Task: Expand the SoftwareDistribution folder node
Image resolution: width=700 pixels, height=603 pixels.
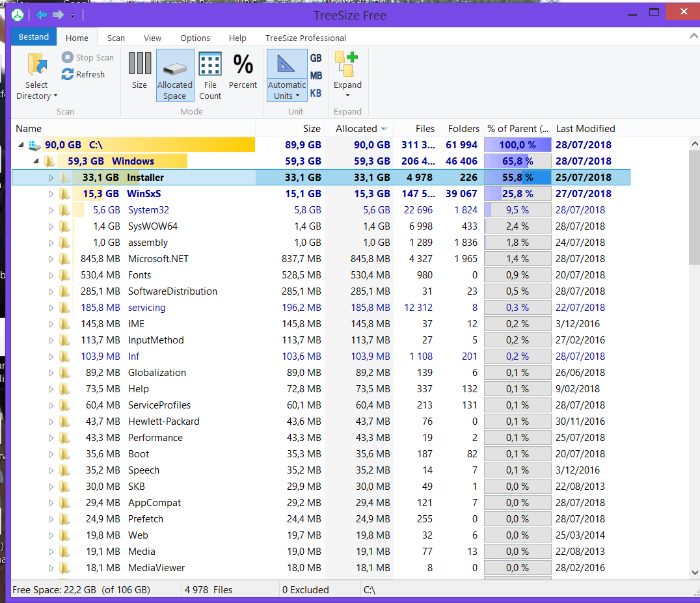Action: pos(51,291)
